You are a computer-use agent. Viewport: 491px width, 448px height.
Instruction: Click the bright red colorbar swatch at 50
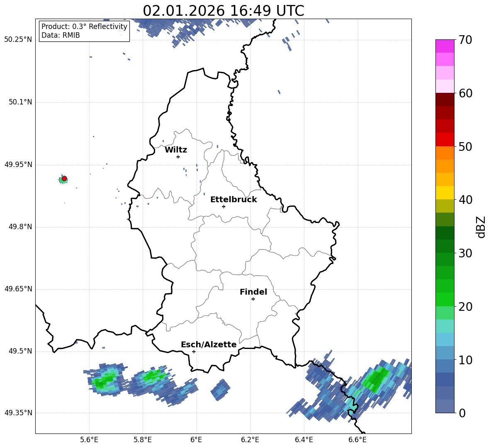click(445, 140)
